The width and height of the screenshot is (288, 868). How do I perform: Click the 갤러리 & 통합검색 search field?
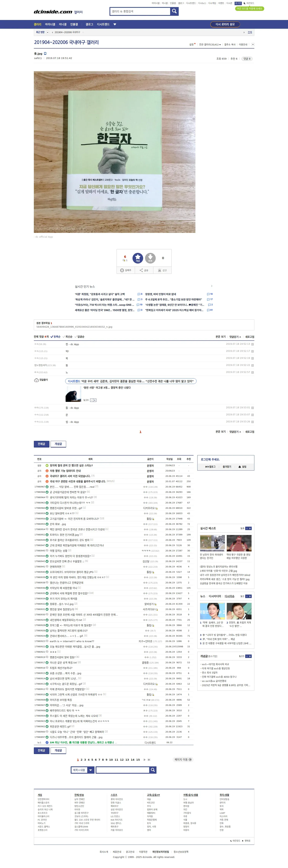click(140, 11)
